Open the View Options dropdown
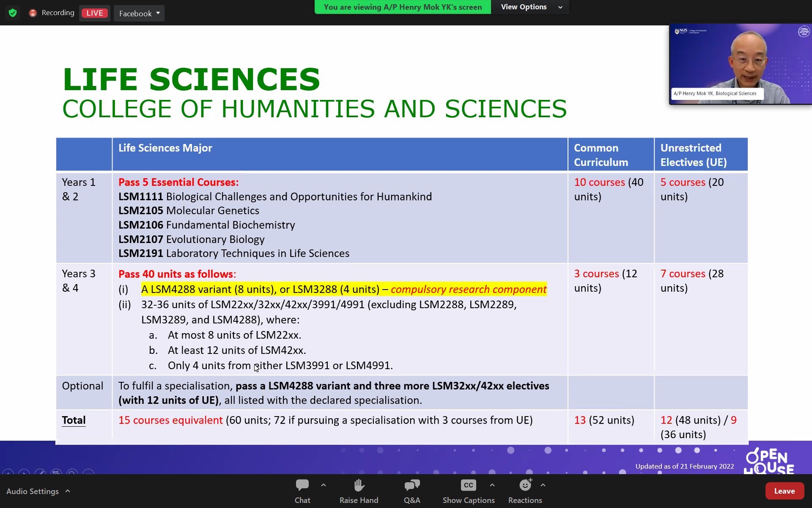Image resolution: width=812 pixels, height=508 pixels. pyautogui.click(x=531, y=7)
